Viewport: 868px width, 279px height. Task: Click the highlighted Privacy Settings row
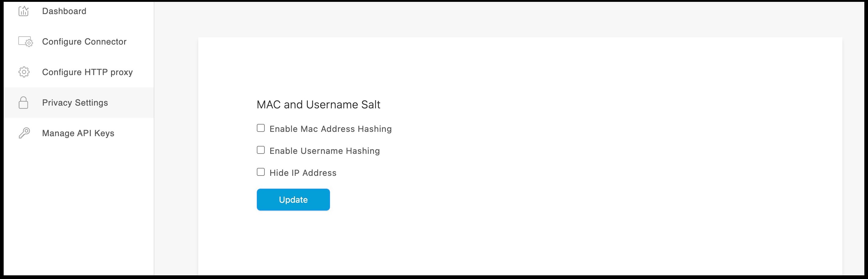coord(79,102)
